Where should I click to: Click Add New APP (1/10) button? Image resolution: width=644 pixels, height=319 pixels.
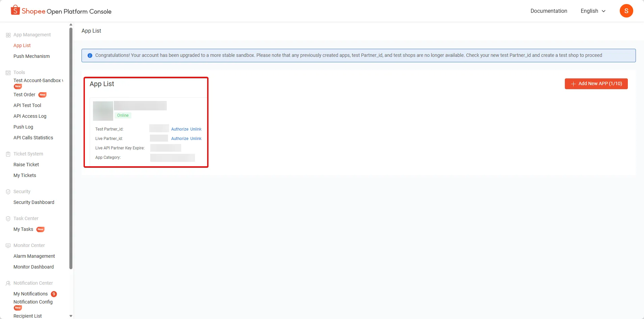coord(596,84)
